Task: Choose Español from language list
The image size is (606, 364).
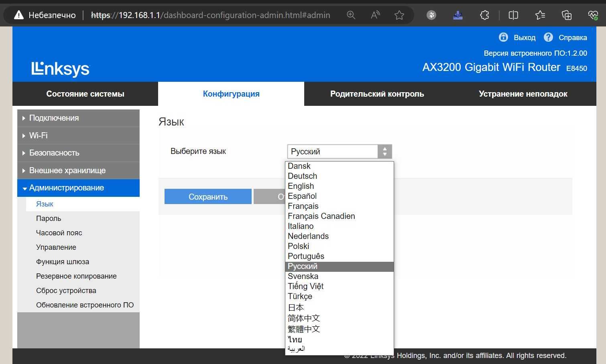Action: pyautogui.click(x=340, y=196)
